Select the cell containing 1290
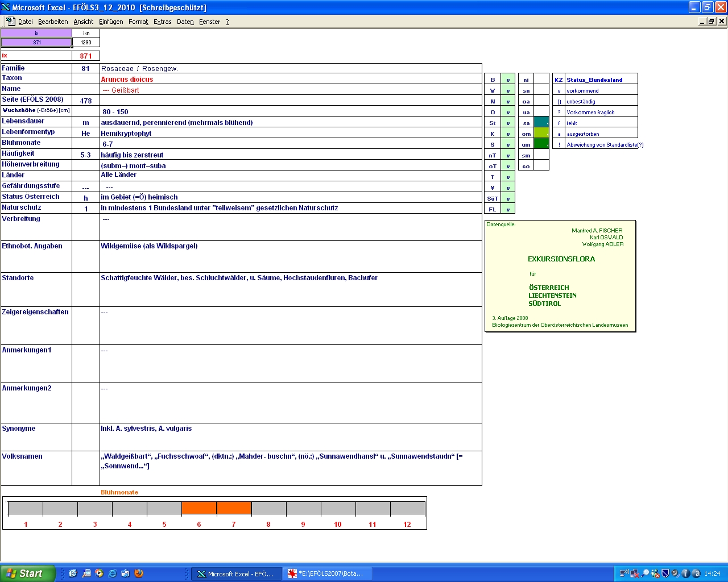The height and width of the screenshot is (582, 728). (x=86, y=42)
